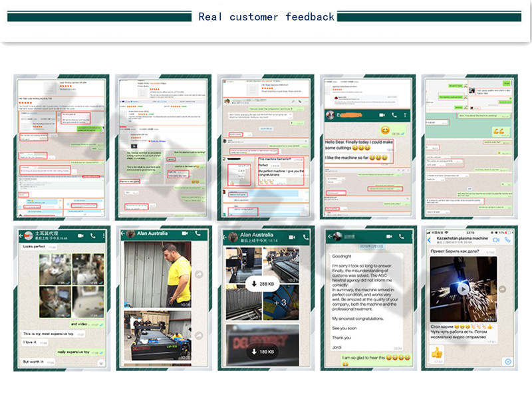532x399 pixels.
Task: Play the Kazakhstan plasma cutting video
Action: point(463,289)
